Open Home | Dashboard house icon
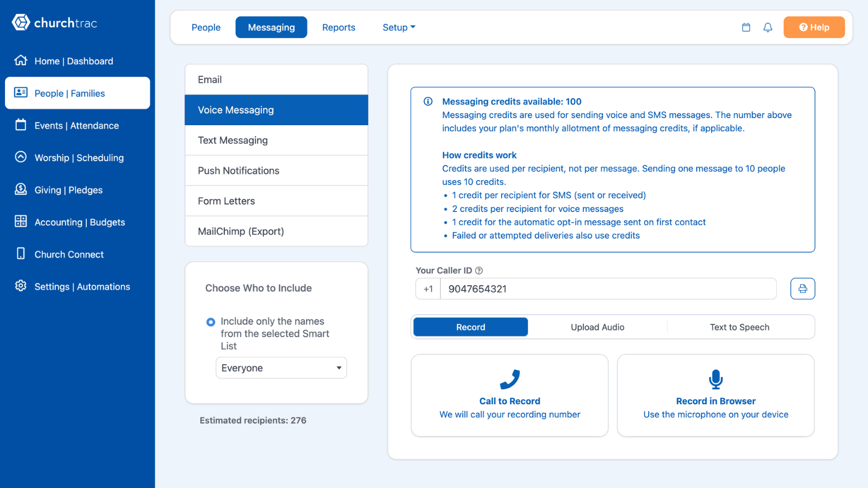Image resolution: width=868 pixels, height=488 pixels. (21, 60)
